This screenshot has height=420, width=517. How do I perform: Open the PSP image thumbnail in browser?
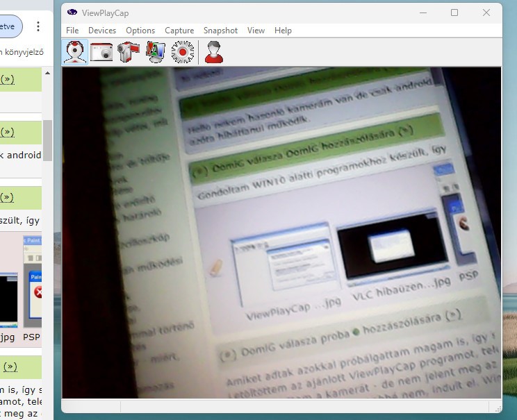[x=32, y=282]
